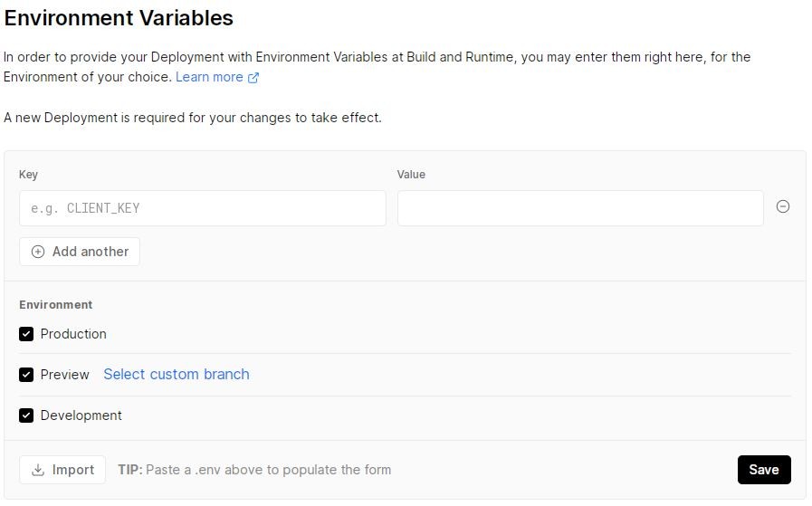Click the Preview label text

64,375
